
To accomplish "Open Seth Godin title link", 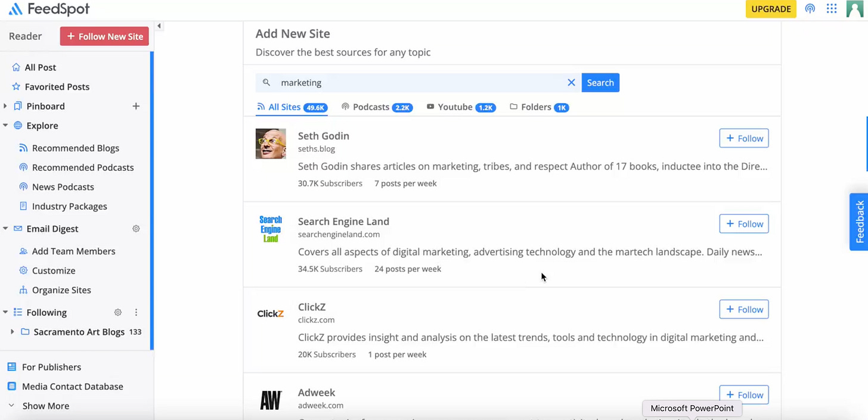I will click(x=324, y=136).
